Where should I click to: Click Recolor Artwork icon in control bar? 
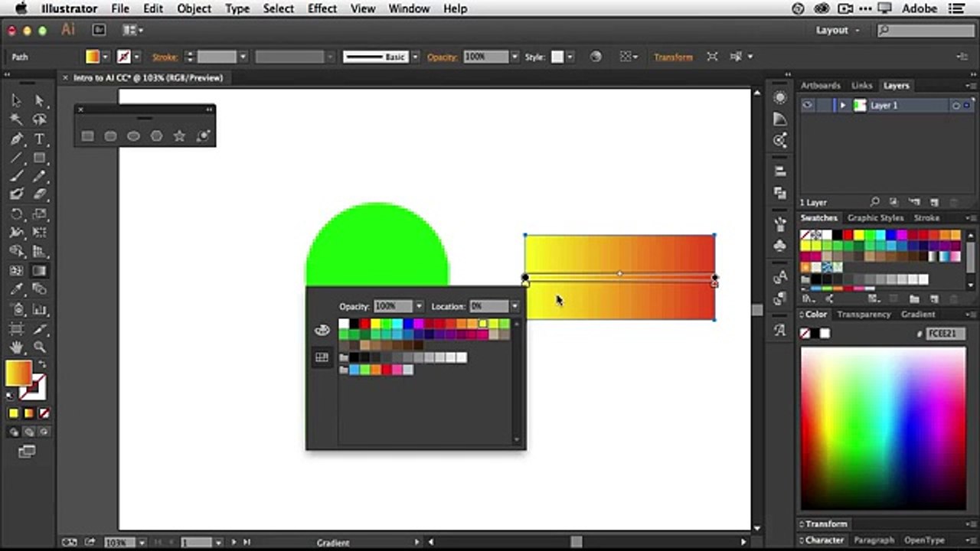(596, 57)
